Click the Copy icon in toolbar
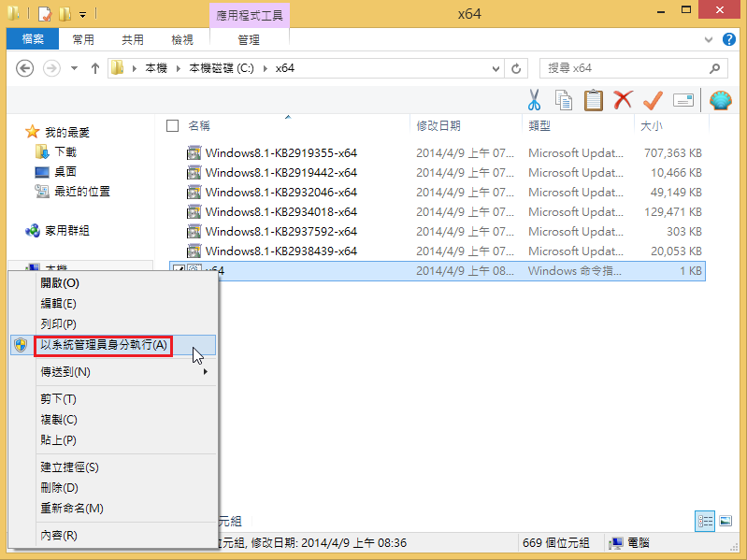This screenshot has width=747, height=560. (564, 100)
